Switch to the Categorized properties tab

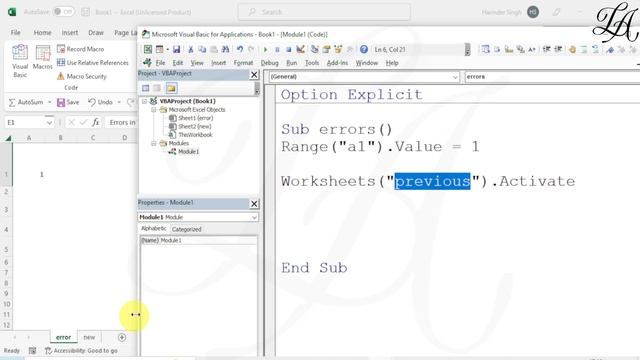tap(187, 229)
